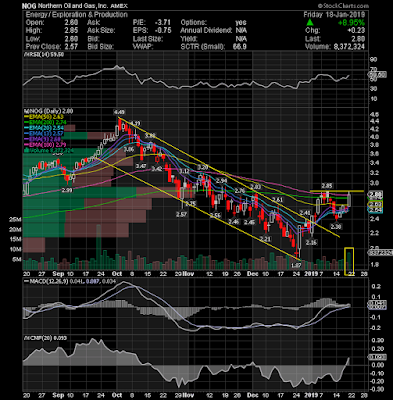Click the 'VWAP:' label
The image size is (393, 400).
[144, 47]
